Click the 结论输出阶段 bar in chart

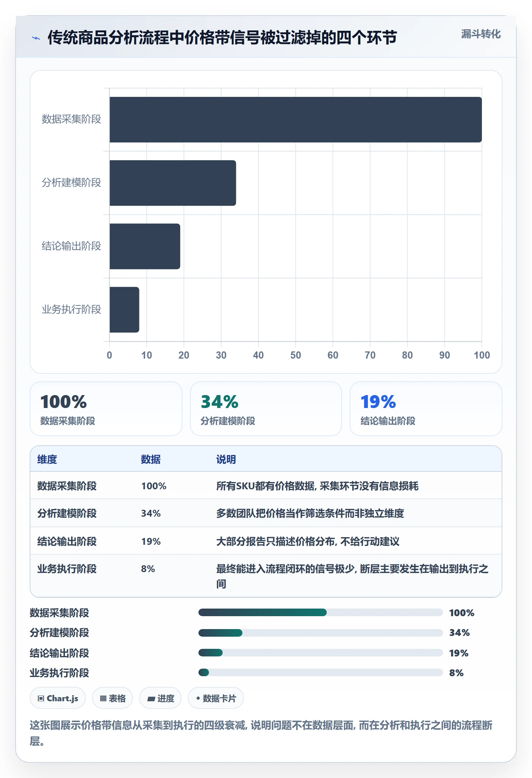coord(145,246)
